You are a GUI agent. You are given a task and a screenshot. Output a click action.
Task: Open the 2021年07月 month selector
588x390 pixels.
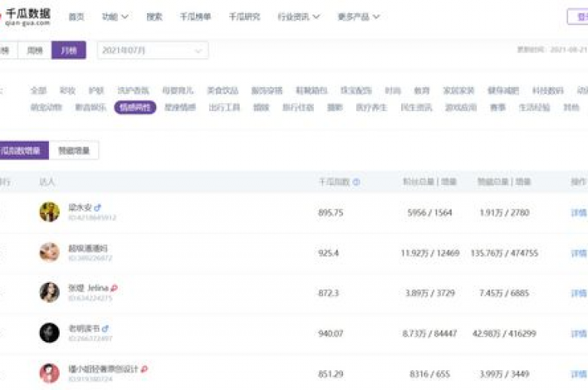(152, 50)
